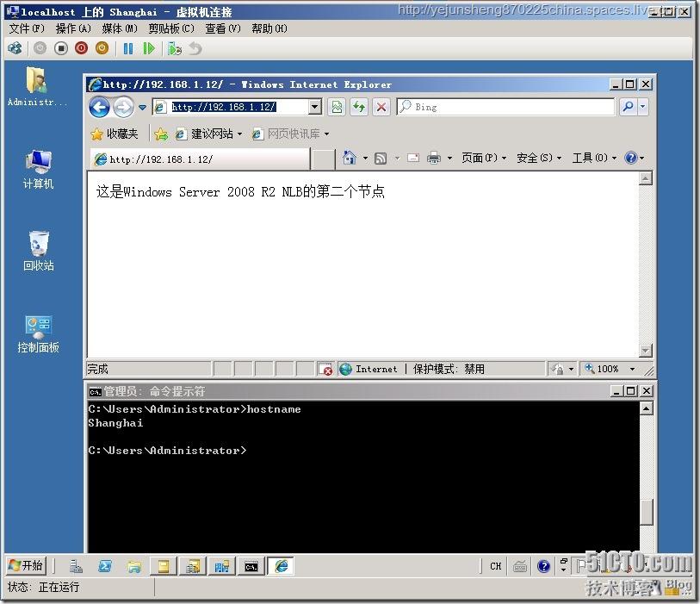
Task: Open the 工具(O) menu
Action: pyautogui.click(x=594, y=158)
